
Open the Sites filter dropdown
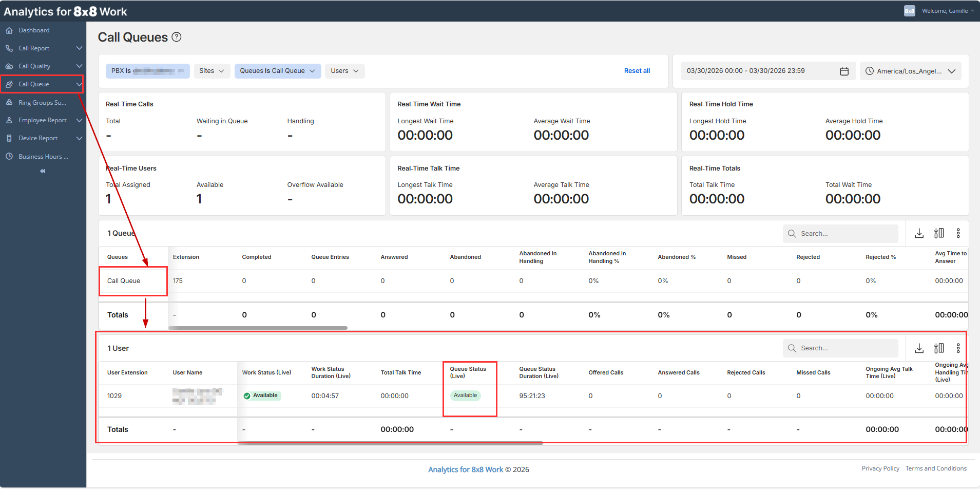(212, 71)
